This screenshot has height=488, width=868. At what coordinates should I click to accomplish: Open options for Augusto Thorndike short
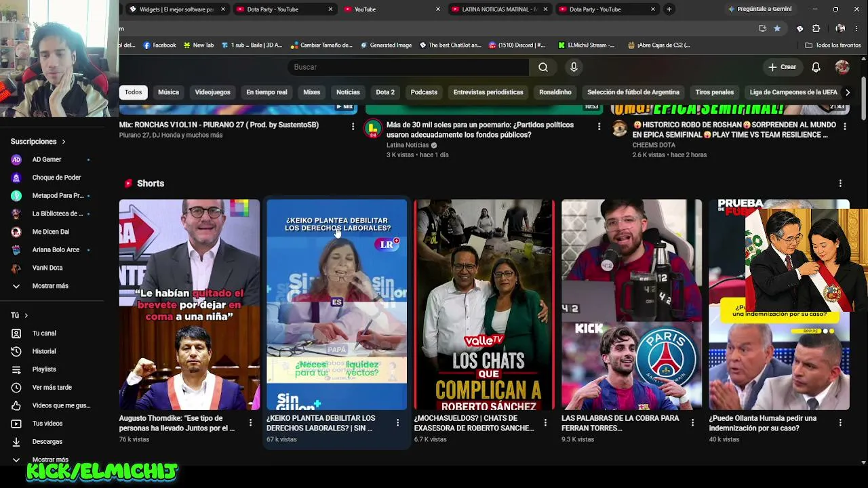coord(250,422)
